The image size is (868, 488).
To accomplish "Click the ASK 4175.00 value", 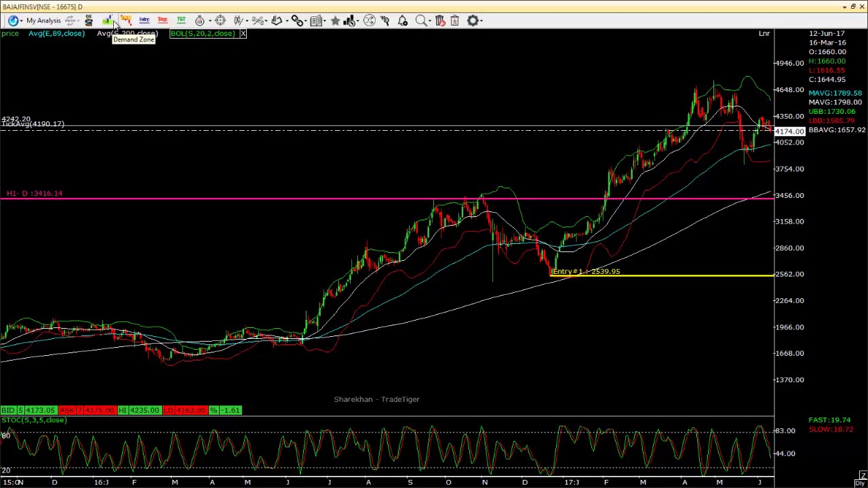I will [99, 410].
